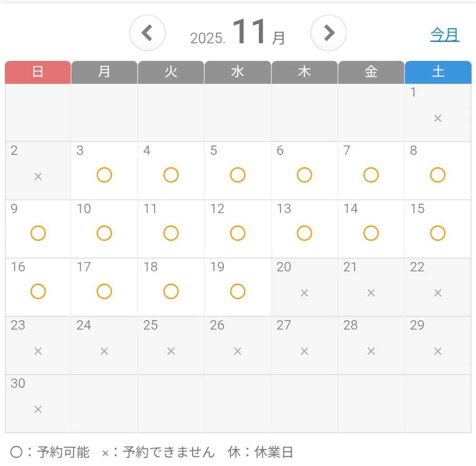The image size is (476, 466).
Task: Choose the open circle on November 14
Action: tap(371, 233)
